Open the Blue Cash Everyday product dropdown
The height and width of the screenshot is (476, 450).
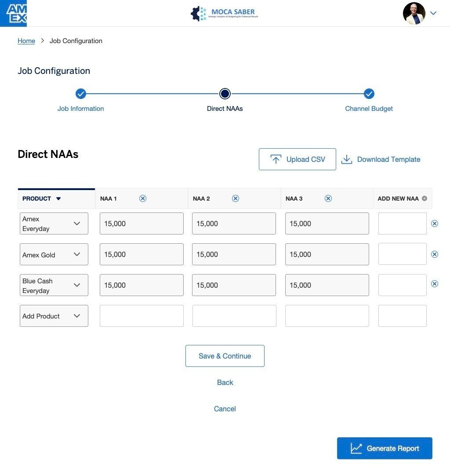coord(54,285)
